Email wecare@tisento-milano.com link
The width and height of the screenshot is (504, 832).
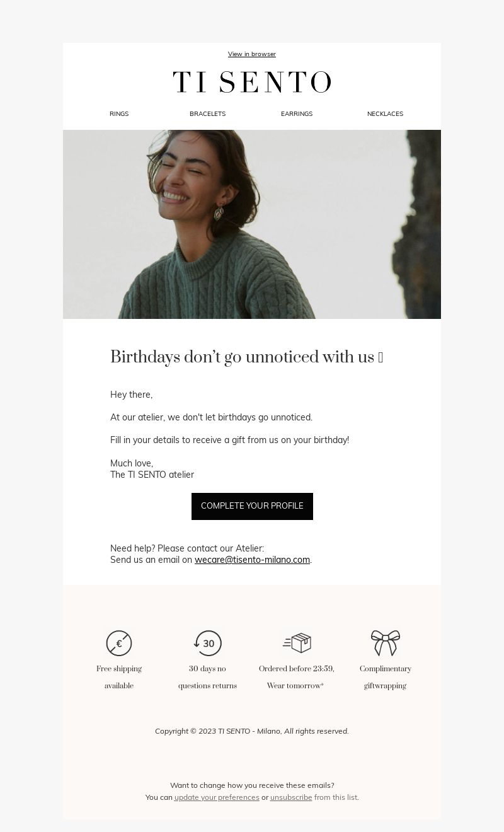(x=252, y=560)
